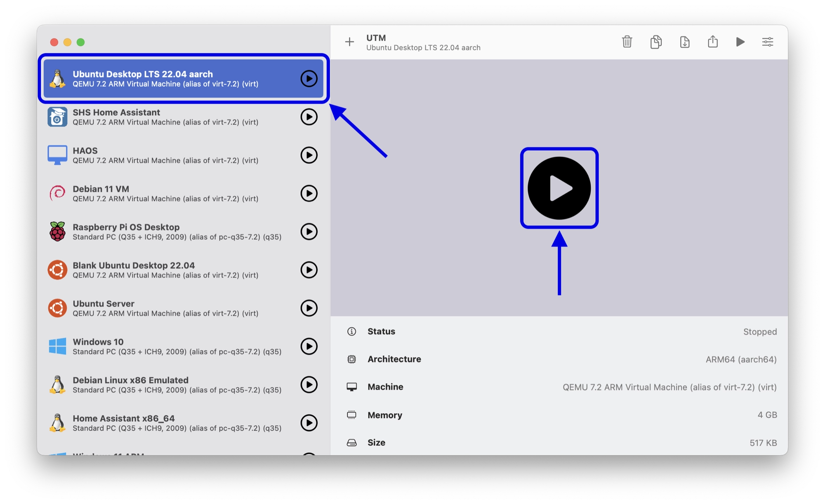
Task: Click the Ubuntu logo beside Ubuntu Server
Action: pos(57,308)
